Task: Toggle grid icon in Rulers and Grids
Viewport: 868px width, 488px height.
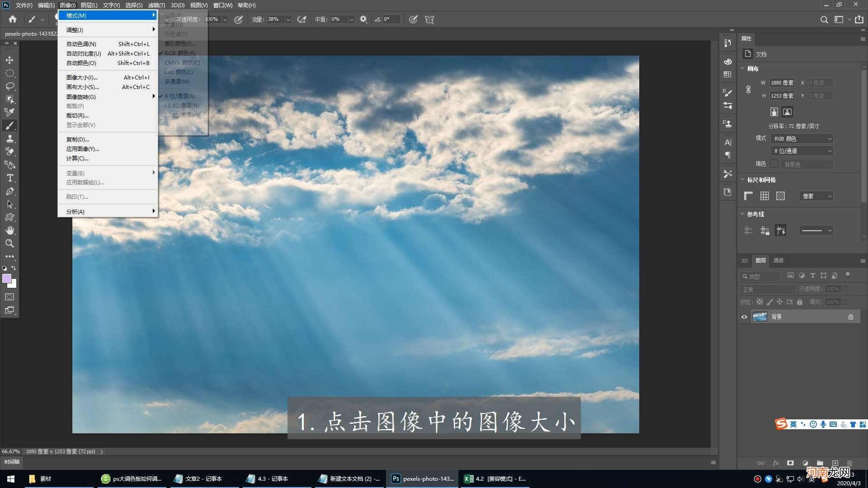Action: point(764,196)
